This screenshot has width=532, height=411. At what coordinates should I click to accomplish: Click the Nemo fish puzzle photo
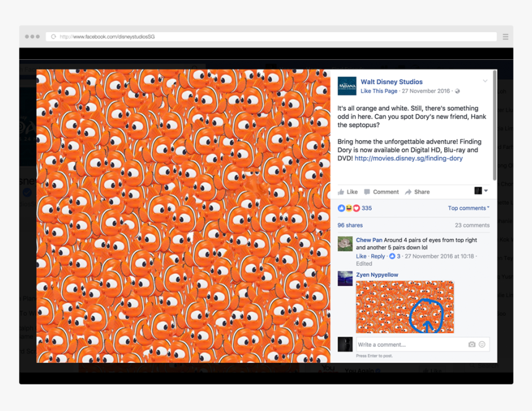(183, 216)
